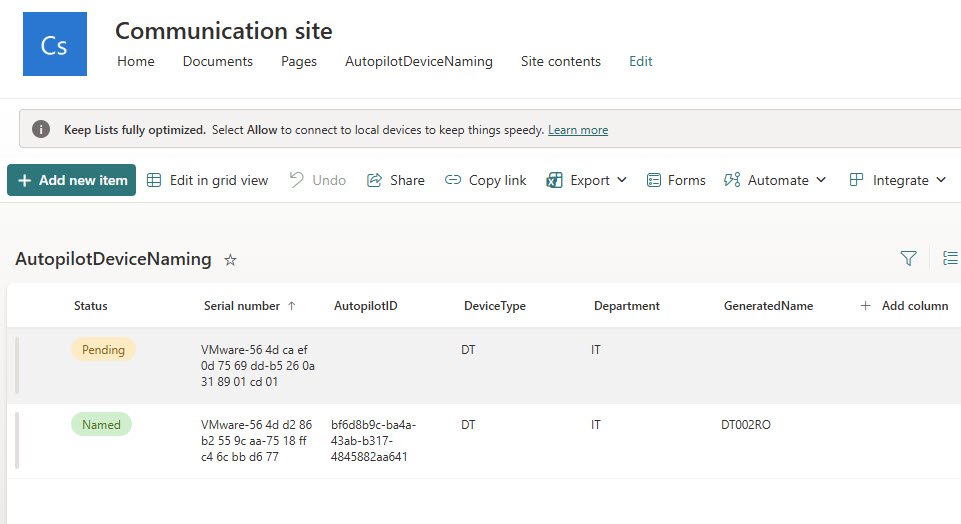This screenshot has height=524, width=961.
Task: Open the view options icon beside filter
Action: (950, 259)
